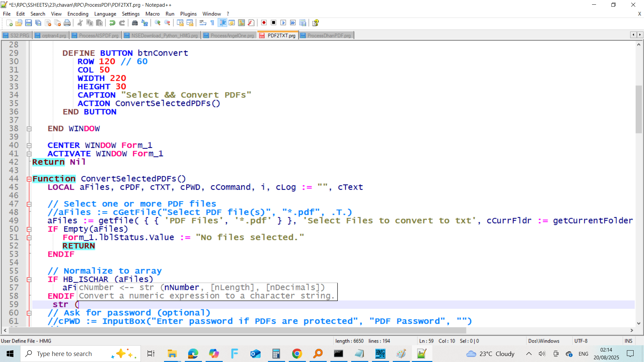Toggle show all characters pilcrow icon
Image resolution: width=644 pixels, height=362 pixels.
point(212,23)
